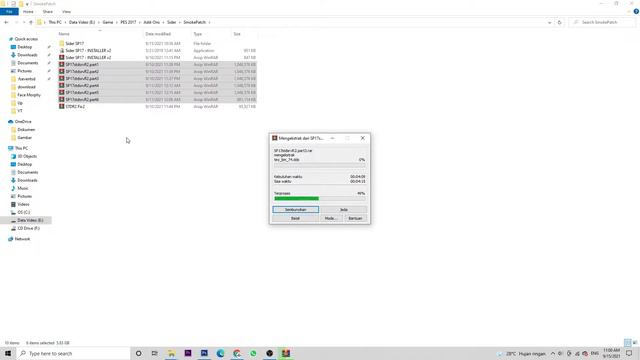Open Photoshop from the taskbar
The image size is (640, 360).
[204, 353]
